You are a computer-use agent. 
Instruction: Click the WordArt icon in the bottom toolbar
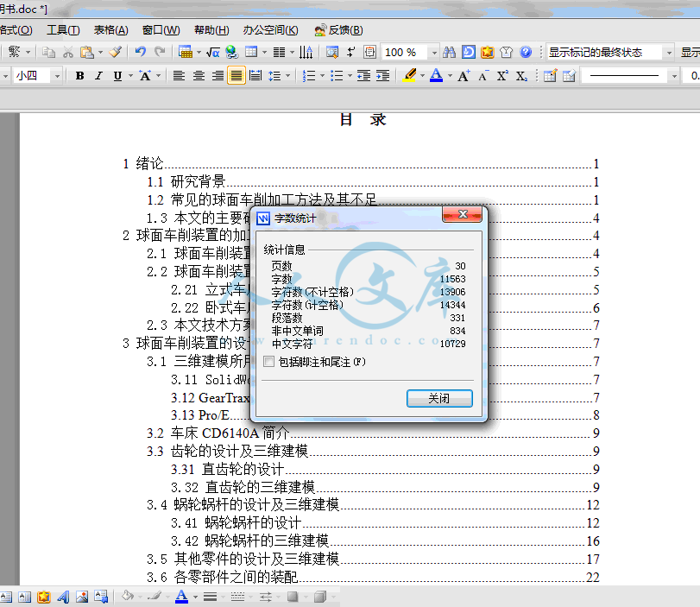click(x=63, y=597)
